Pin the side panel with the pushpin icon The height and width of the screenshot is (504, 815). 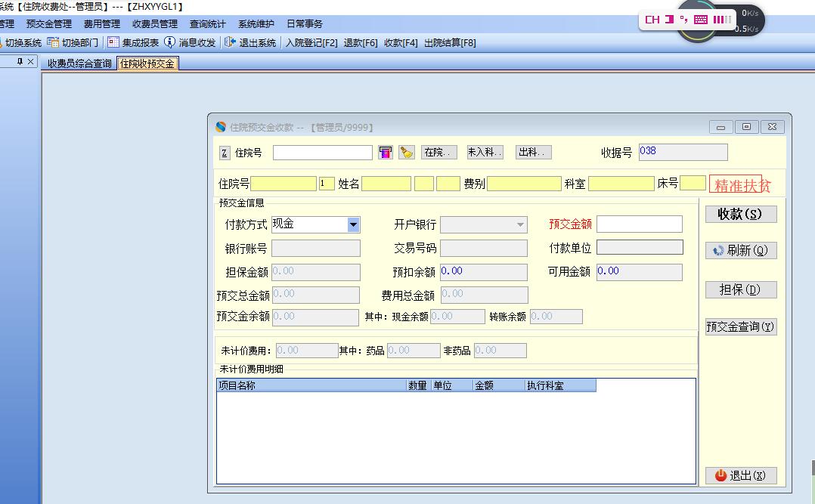tap(20, 61)
